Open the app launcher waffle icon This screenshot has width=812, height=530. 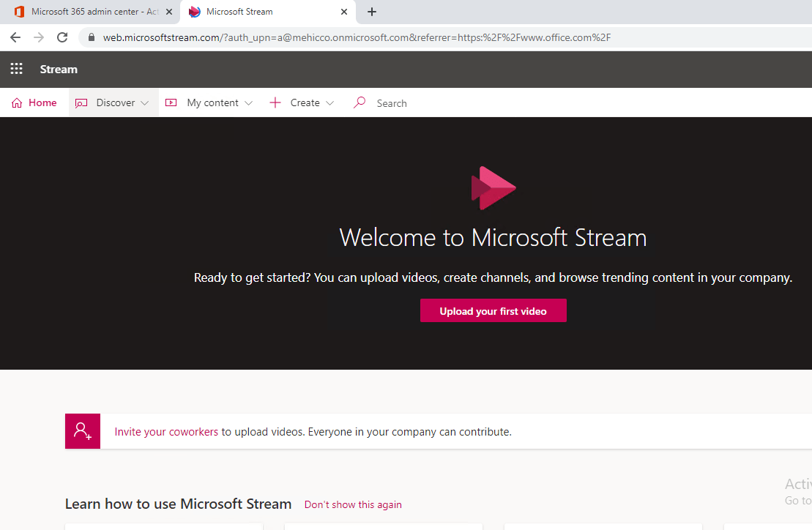point(16,69)
